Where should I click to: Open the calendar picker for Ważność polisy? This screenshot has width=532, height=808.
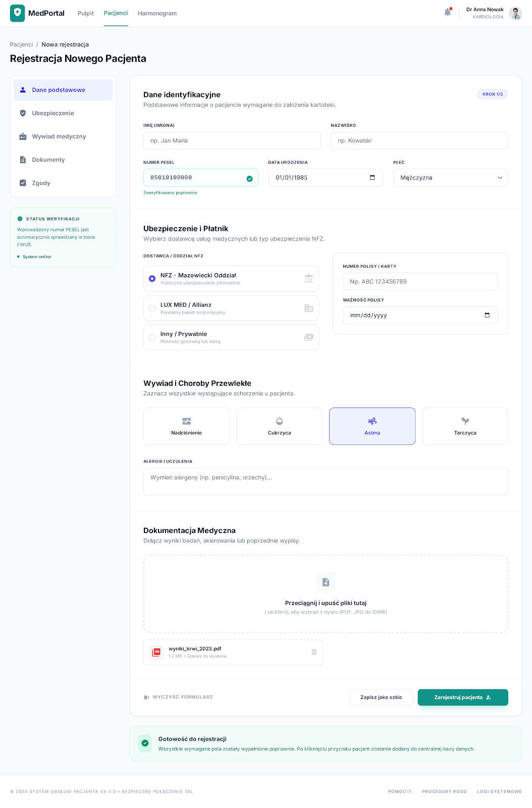click(x=487, y=315)
